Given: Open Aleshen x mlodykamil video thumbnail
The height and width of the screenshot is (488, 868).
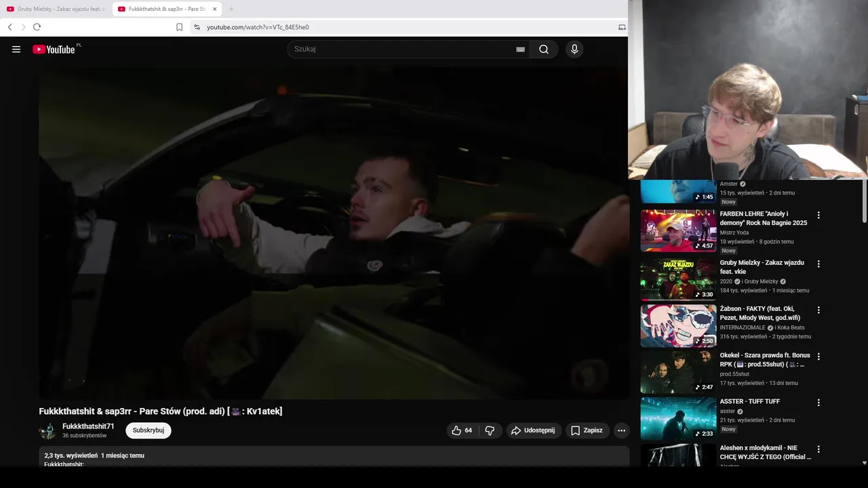Looking at the screenshot, I should (678, 455).
